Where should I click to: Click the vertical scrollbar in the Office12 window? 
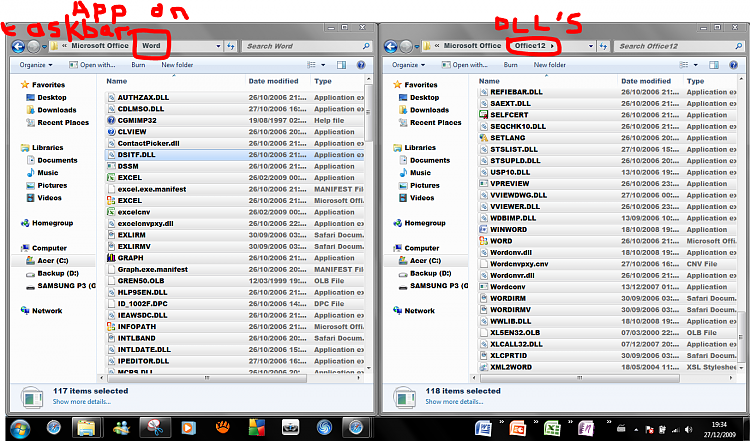point(741,335)
